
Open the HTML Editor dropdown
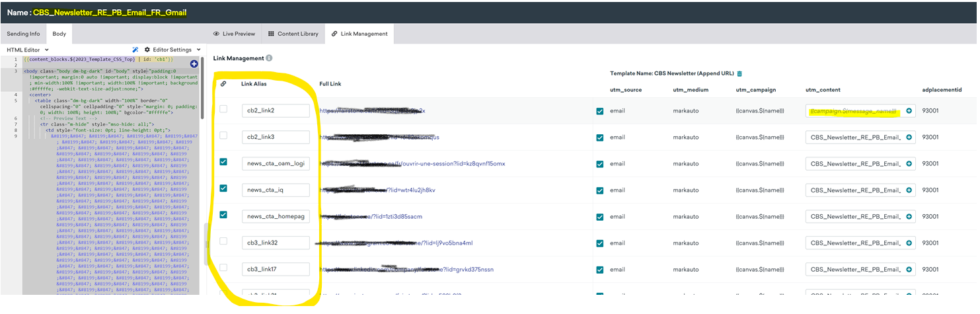coord(28,50)
